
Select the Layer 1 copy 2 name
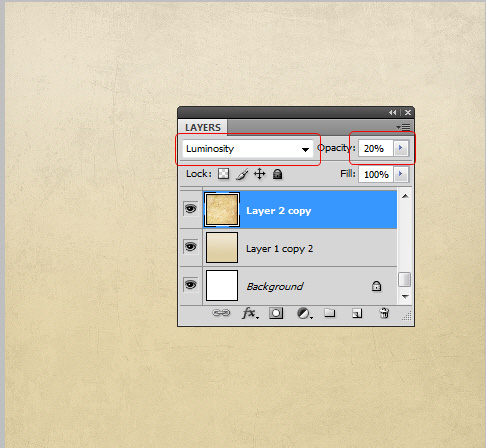pyautogui.click(x=279, y=249)
